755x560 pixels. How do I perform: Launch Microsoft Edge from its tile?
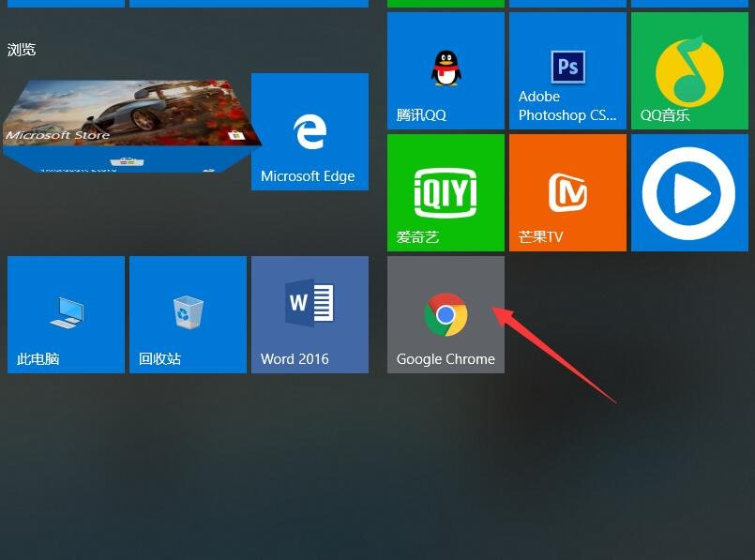click(x=310, y=131)
